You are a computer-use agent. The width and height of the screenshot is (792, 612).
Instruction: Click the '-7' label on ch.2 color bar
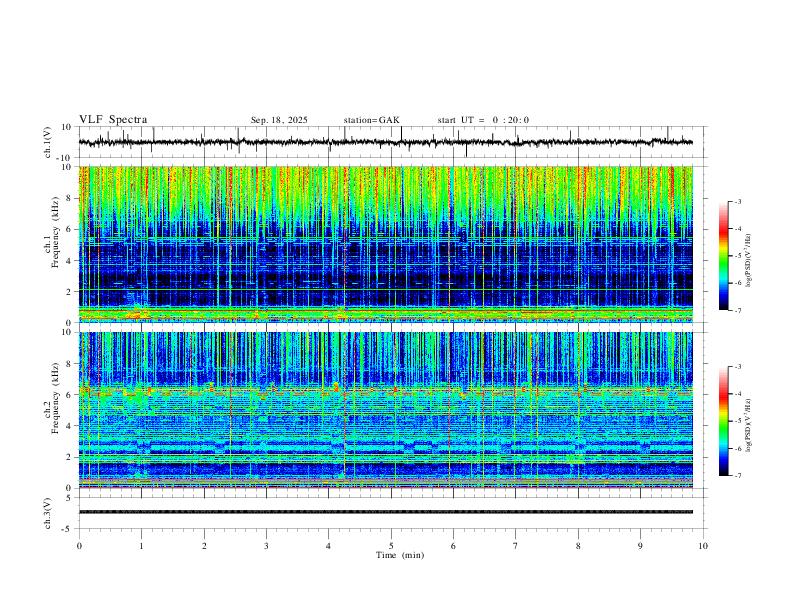coord(738,476)
